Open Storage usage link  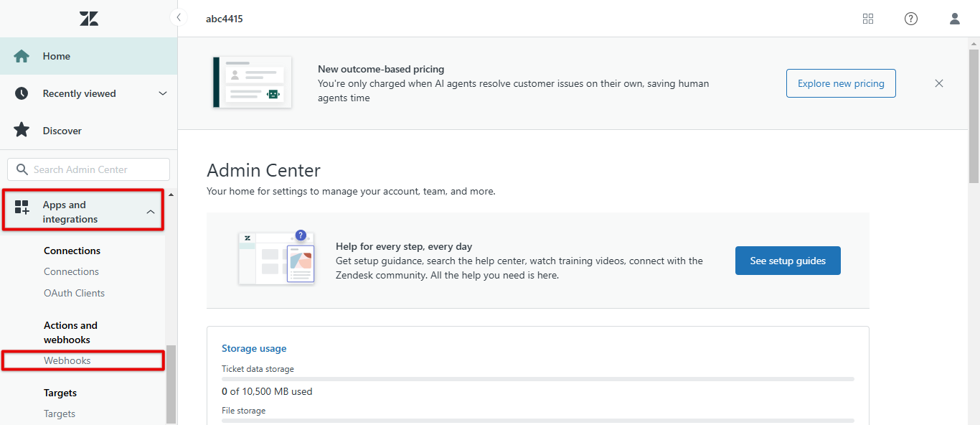254,348
